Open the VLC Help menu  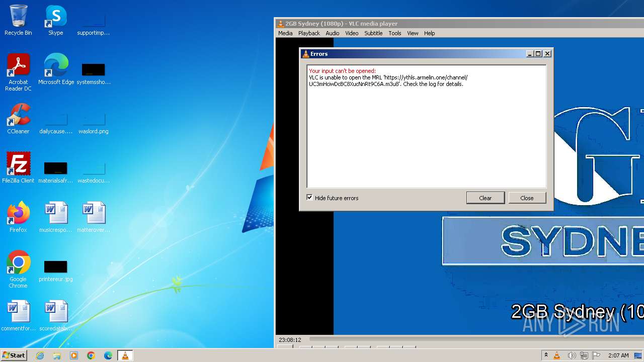430,33
